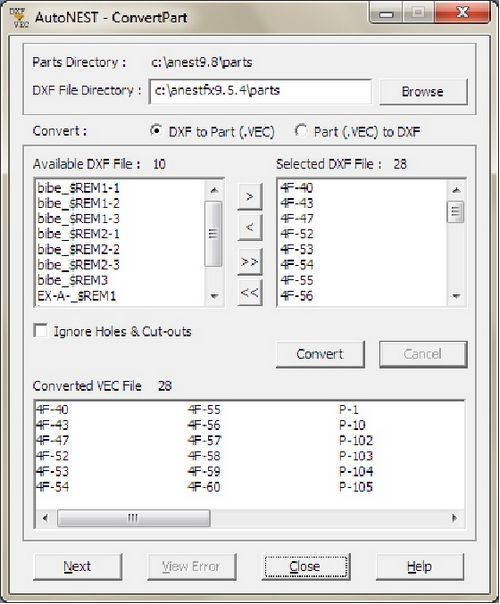This screenshot has width=500, height=604.
Task: Minimize the ConvertPart window
Action: point(386,13)
